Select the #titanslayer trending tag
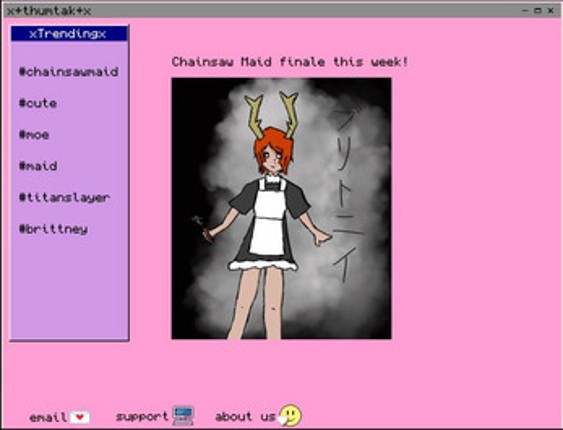 pos(64,198)
